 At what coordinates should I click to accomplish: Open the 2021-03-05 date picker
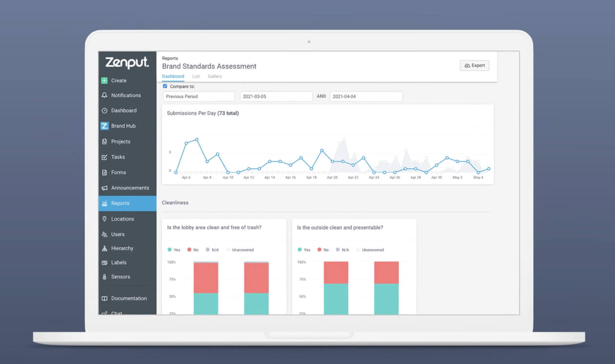(x=276, y=96)
